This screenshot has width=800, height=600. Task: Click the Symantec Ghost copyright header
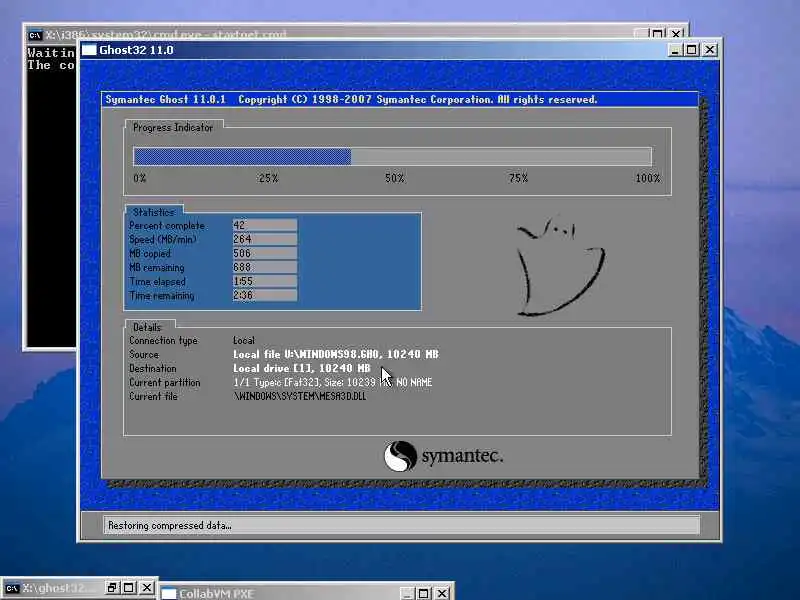coord(351,99)
